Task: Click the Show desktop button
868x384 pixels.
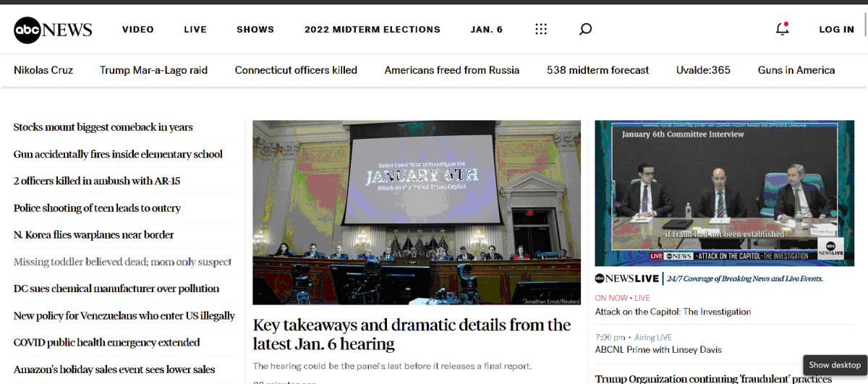Action: [835, 365]
